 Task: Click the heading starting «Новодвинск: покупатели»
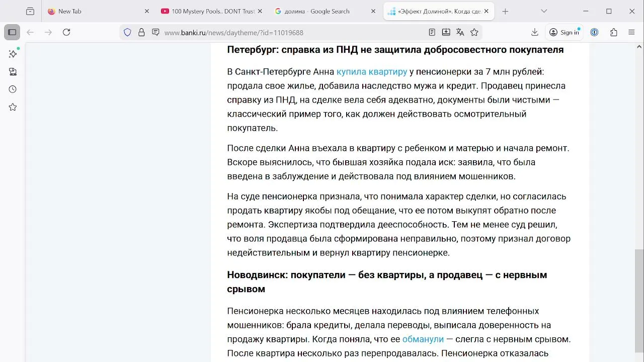tap(387, 282)
